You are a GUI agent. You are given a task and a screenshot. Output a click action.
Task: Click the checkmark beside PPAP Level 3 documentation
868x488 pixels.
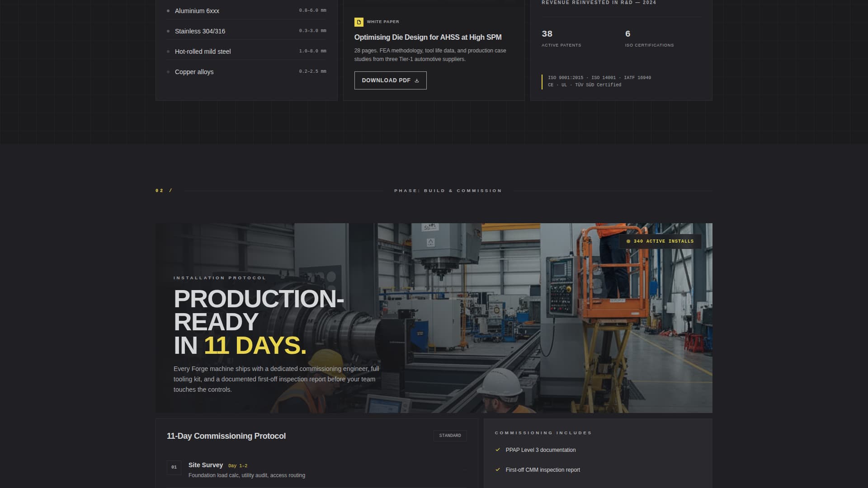click(498, 450)
